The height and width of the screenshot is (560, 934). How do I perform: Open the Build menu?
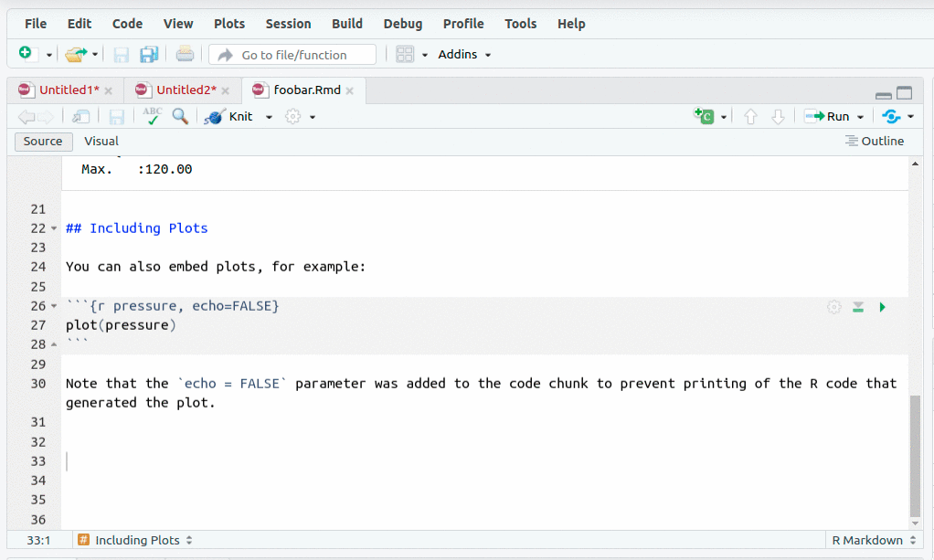coord(347,24)
